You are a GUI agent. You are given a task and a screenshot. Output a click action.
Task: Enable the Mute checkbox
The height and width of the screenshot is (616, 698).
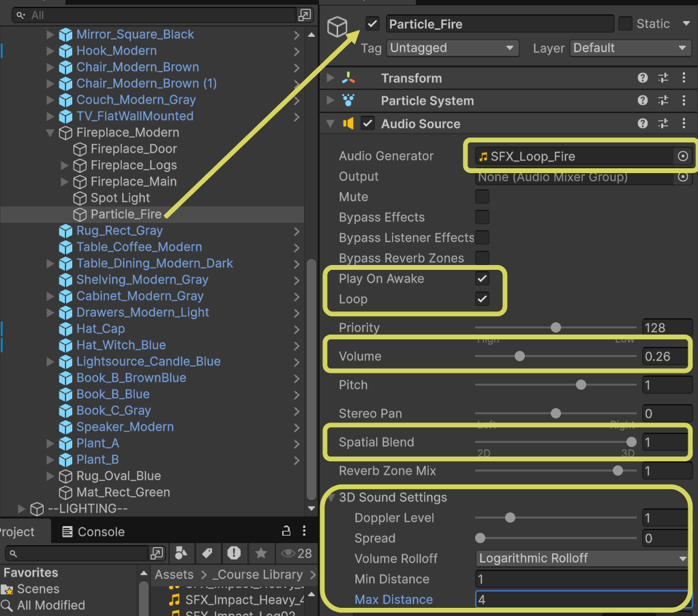[x=482, y=197]
